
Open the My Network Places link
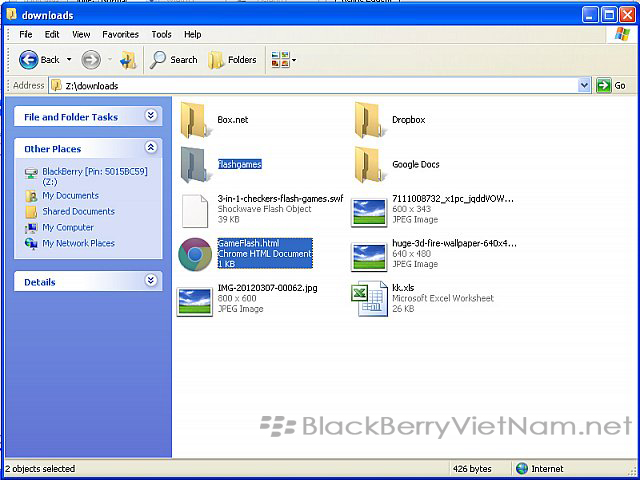click(78, 244)
